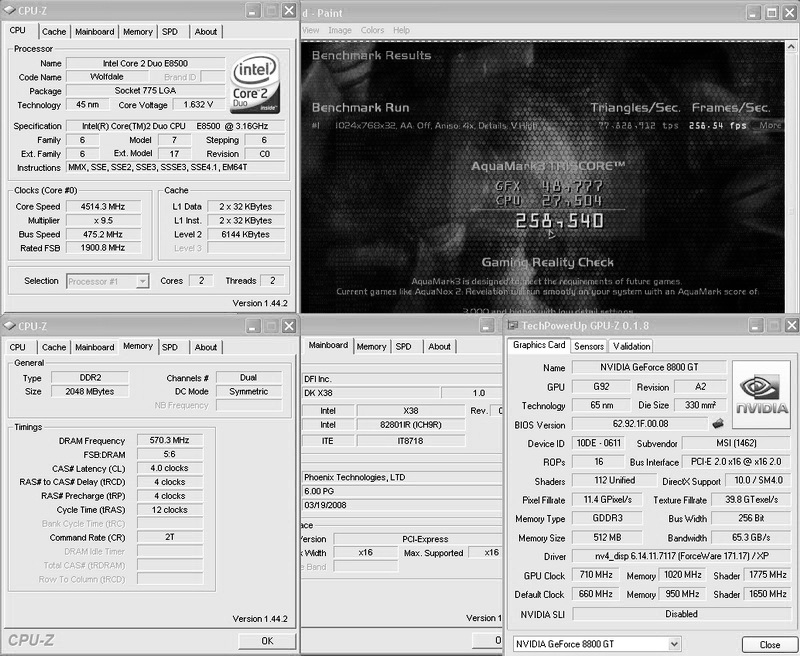Switch to Memory tab in top CPU-Z window

point(138,32)
